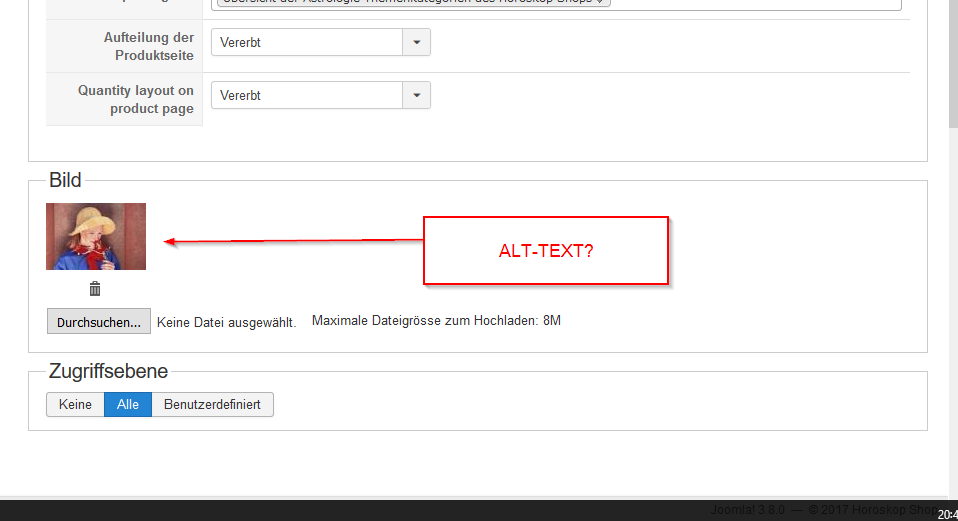Image resolution: width=958 pixels, height=521 pixels.
Task: Click the 'Quantity layout on product page' label
Action: click(x=136, y=100)
